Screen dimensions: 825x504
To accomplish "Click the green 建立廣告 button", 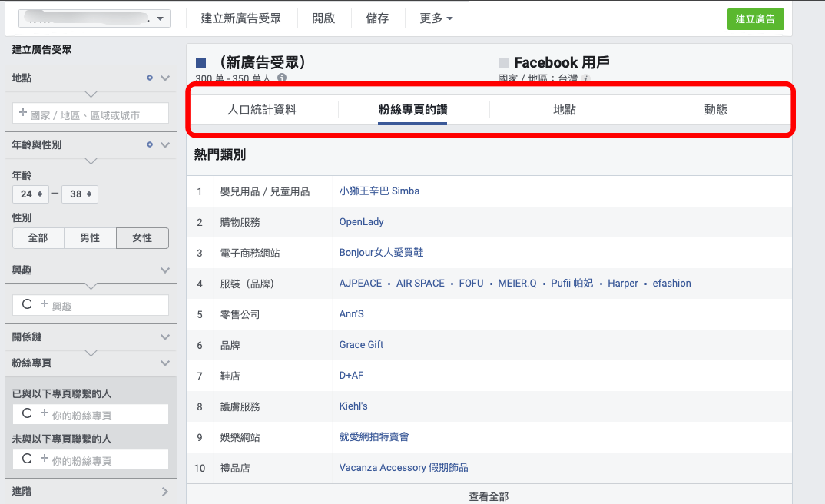I will point(756,19).
